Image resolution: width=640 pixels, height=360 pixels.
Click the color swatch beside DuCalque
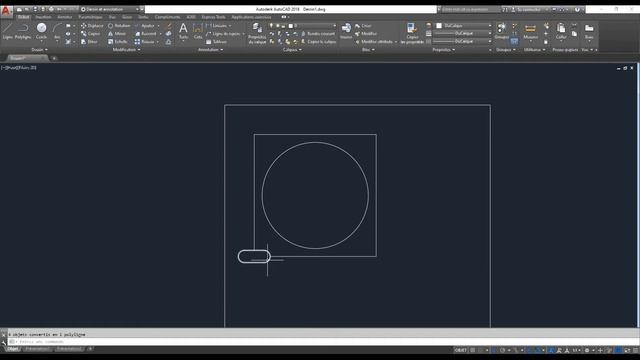click(439, 26)
